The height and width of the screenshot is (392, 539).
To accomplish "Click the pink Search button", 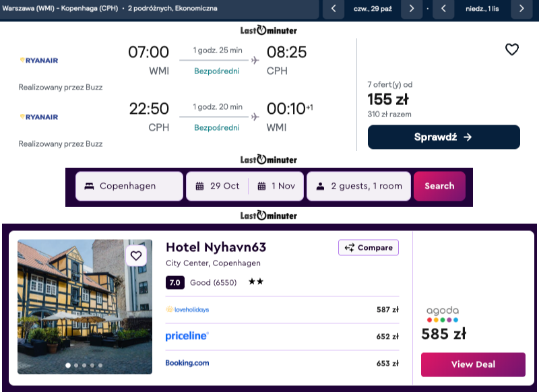I will tap(439, 186).
